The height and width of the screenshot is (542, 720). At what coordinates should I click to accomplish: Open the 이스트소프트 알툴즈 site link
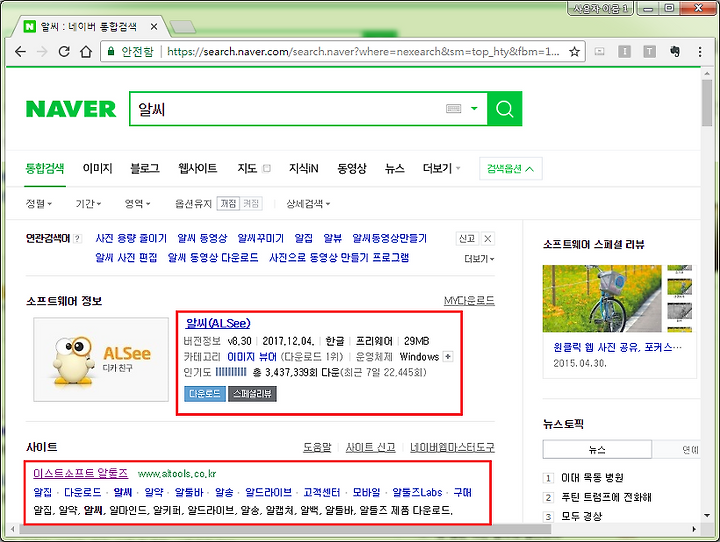point(80,473)
